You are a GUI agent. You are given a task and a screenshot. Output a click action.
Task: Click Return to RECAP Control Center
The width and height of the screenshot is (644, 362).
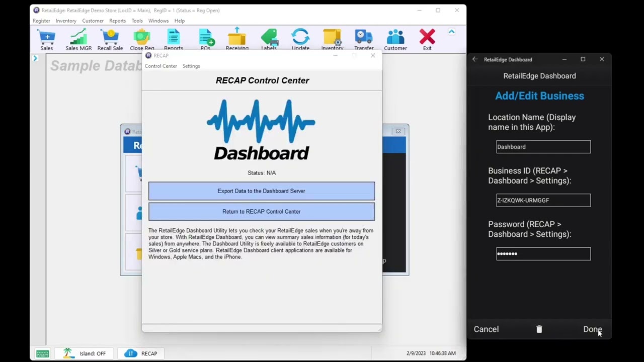262,212
